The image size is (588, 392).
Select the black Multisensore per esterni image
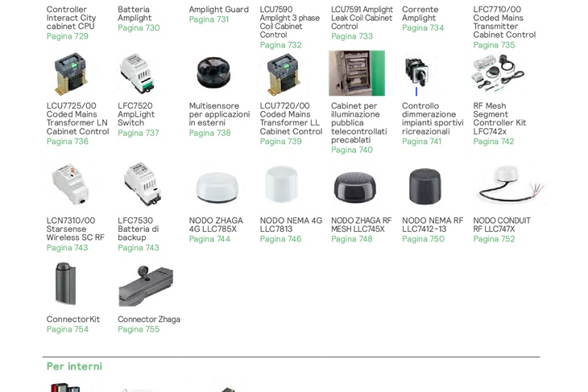(213, 72)
